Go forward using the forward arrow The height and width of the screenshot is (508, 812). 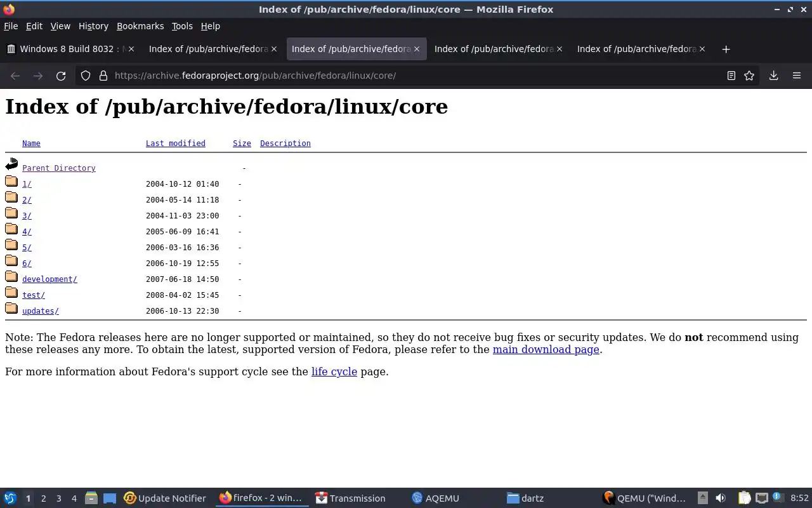pos(38,76)
